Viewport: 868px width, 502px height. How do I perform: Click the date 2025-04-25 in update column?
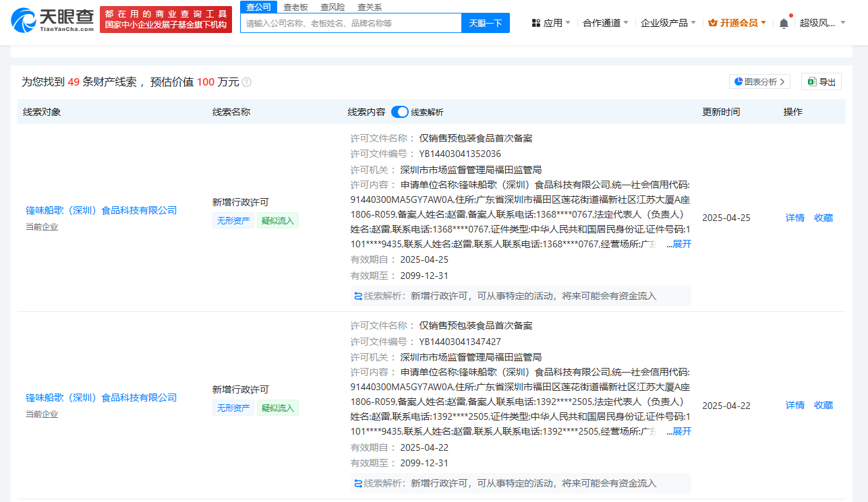coord(726,218)
